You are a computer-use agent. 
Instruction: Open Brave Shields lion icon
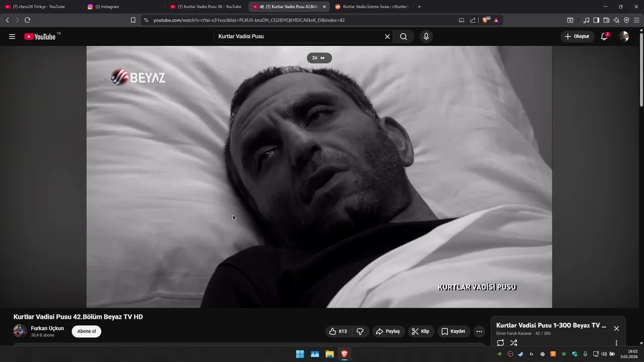tap(486, 20)
